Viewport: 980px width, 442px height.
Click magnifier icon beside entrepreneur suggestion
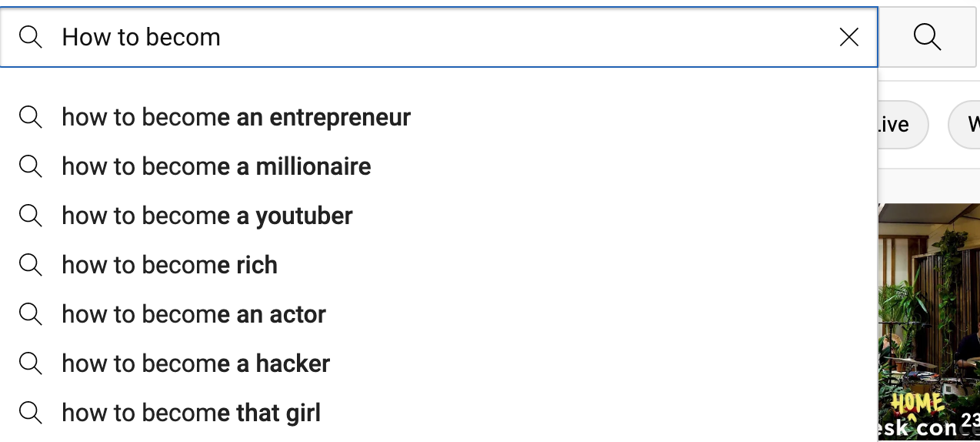click(31, 117)
